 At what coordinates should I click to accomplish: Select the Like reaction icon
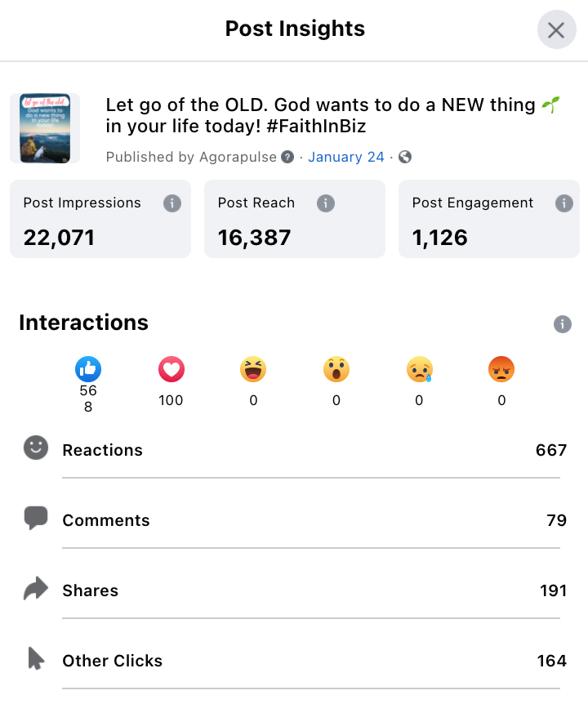click(x=88, y=369)
